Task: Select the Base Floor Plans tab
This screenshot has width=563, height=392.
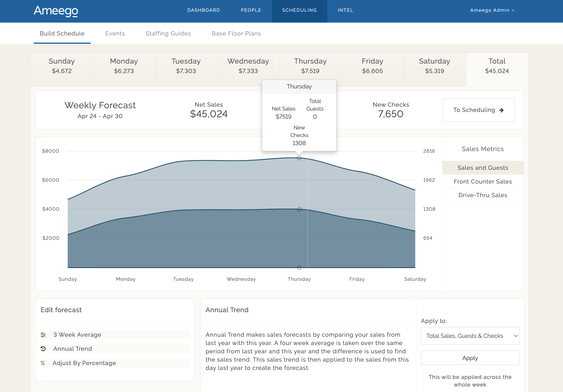Action: [x=236, y=33]
